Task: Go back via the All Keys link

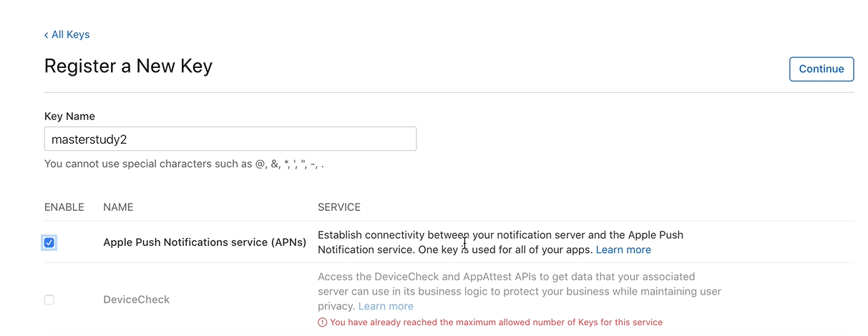Action: tap(70, 35)
